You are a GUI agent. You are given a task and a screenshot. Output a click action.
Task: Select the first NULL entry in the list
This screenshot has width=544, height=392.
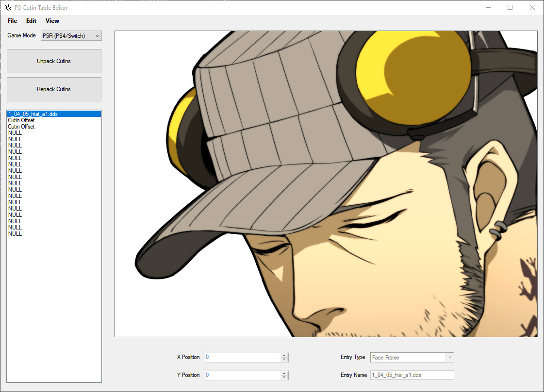(15, 132)
